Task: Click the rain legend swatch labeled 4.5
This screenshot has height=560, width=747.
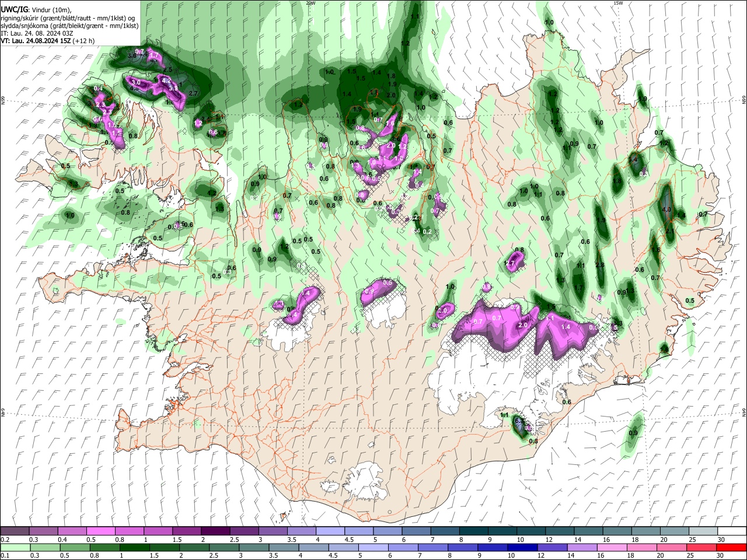Action: 343,547
